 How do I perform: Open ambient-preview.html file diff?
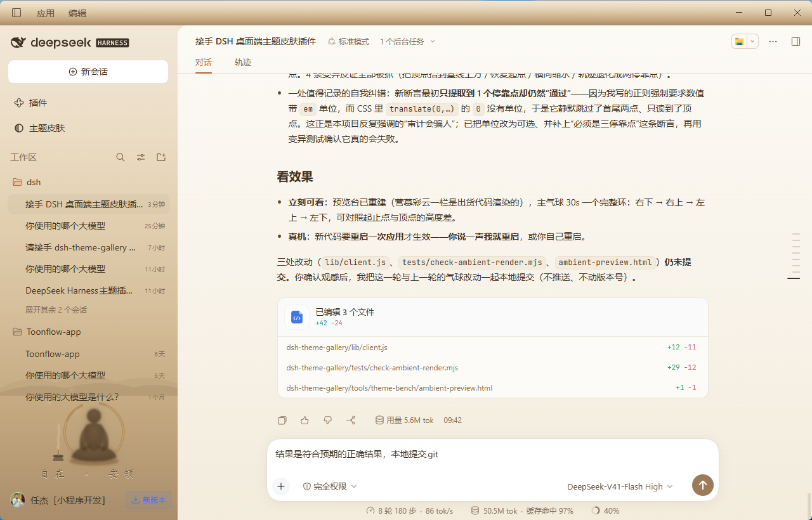tap(492, 387)
